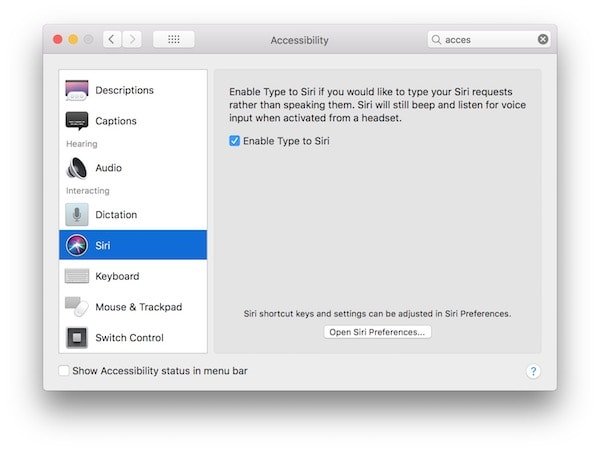Open Audio speaker icon settings

pos(77,168)
